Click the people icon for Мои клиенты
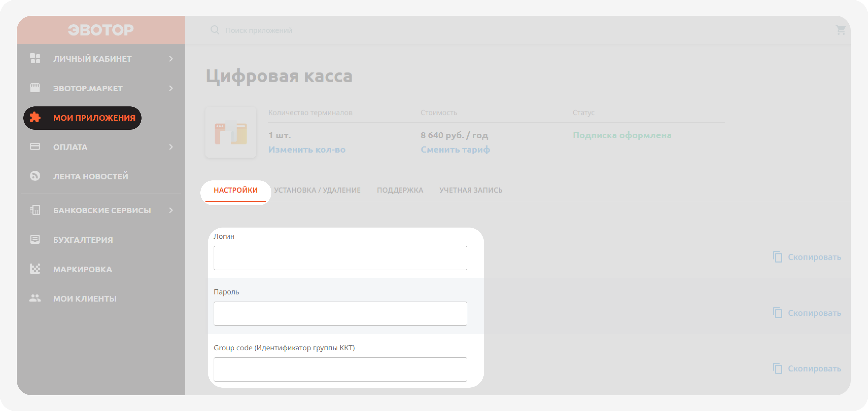 click(x=35, y=298)
